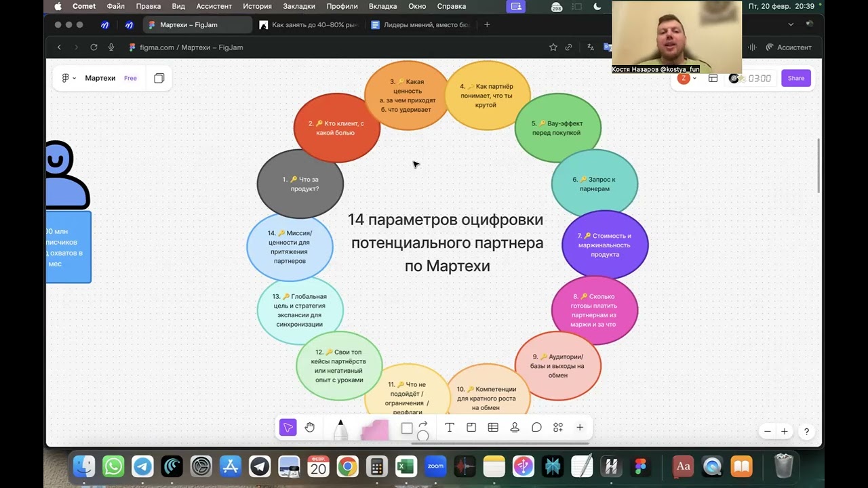Viewport: 868px width, 488px height.
Task: Toggle macOS Do Not Disturb moon
Action: coord(597,6)
